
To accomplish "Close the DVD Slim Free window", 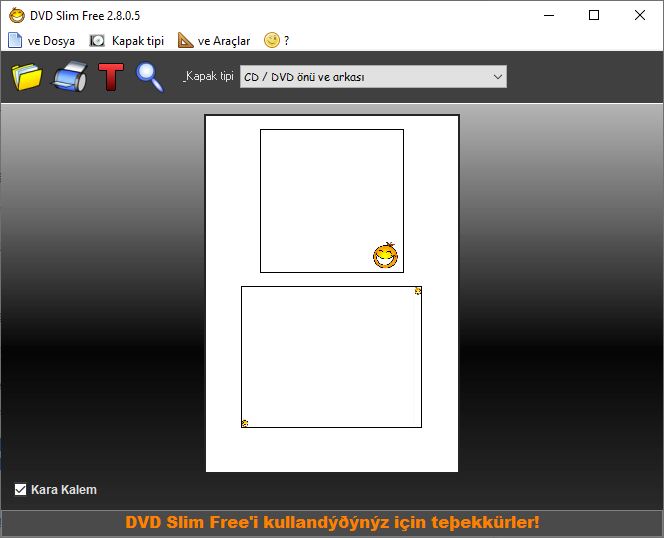I will (640, 15).
